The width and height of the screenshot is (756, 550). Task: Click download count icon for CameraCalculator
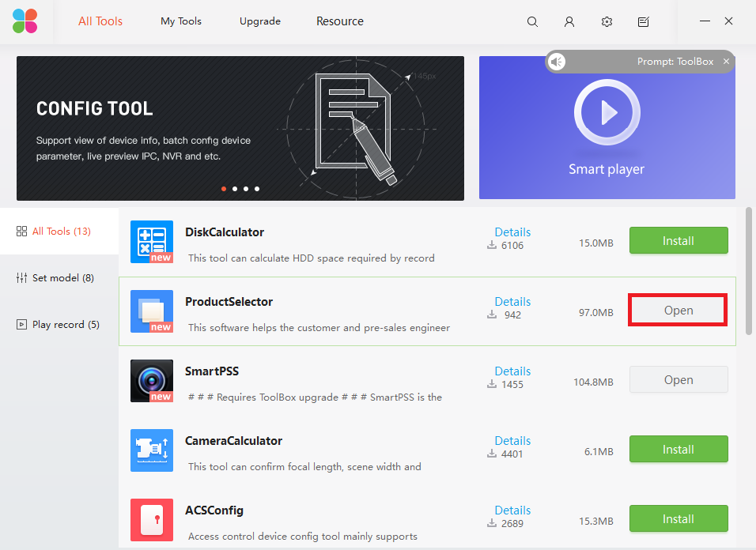tap(492, 454)
